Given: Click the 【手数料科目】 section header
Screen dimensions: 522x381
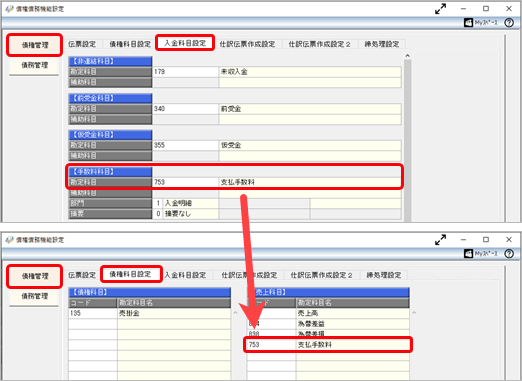Looking at the screenshot, I should pyautogui.click(x=110, y=172).
